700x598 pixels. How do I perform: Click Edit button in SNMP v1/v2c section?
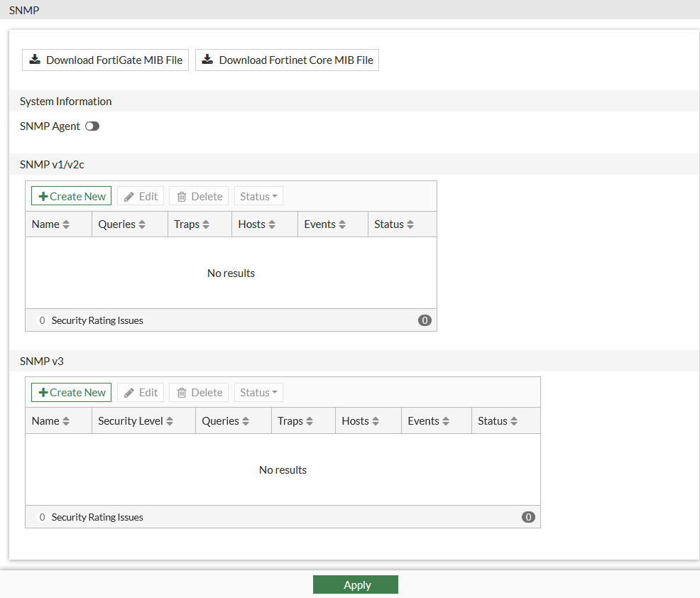click(x=141, y=197)
